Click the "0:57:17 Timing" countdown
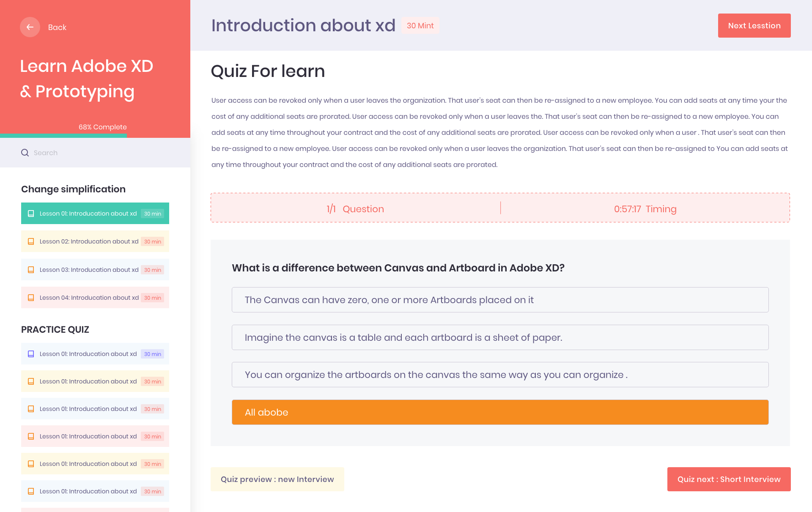The height and width of the screenshot is (512, 812). click(645, 209)
